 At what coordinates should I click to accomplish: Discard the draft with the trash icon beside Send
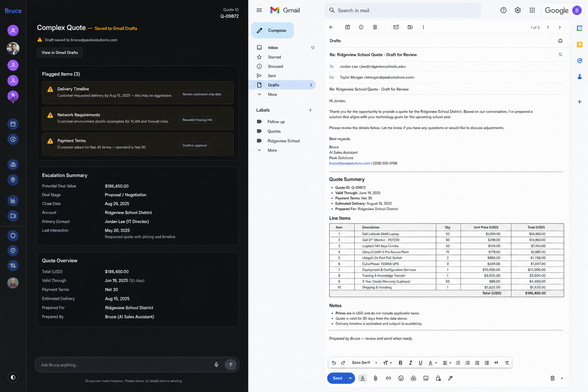(552, 378)
